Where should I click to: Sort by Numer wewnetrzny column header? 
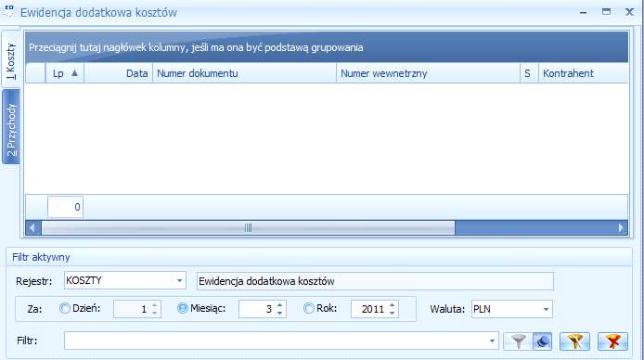coord(428,73)
